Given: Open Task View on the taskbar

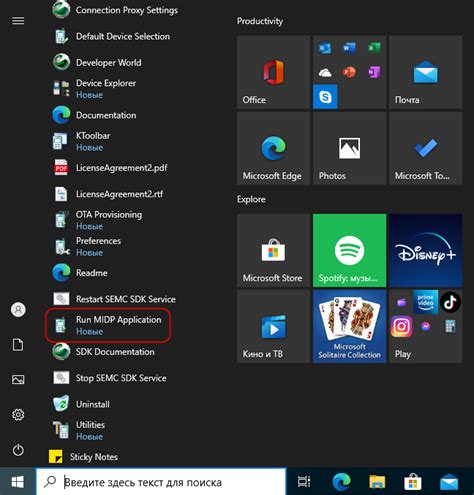Looking at the screenshot, I should (304, 482).
